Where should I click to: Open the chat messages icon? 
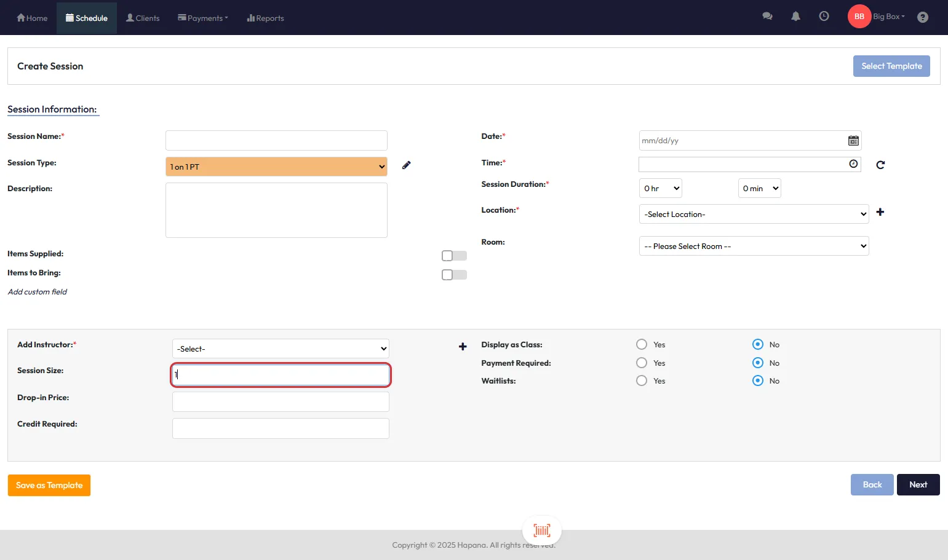tap(767, 17)
